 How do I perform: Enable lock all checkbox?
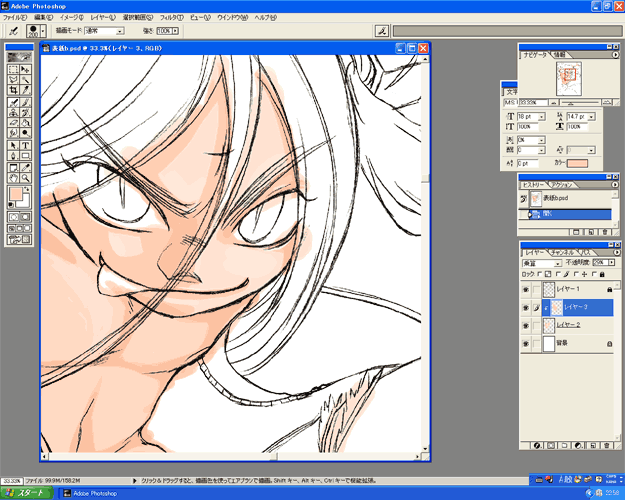click(594, 274)
